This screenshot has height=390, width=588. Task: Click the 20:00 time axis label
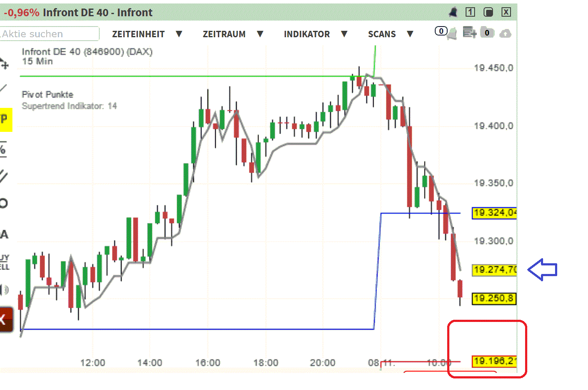coord(323,363)
